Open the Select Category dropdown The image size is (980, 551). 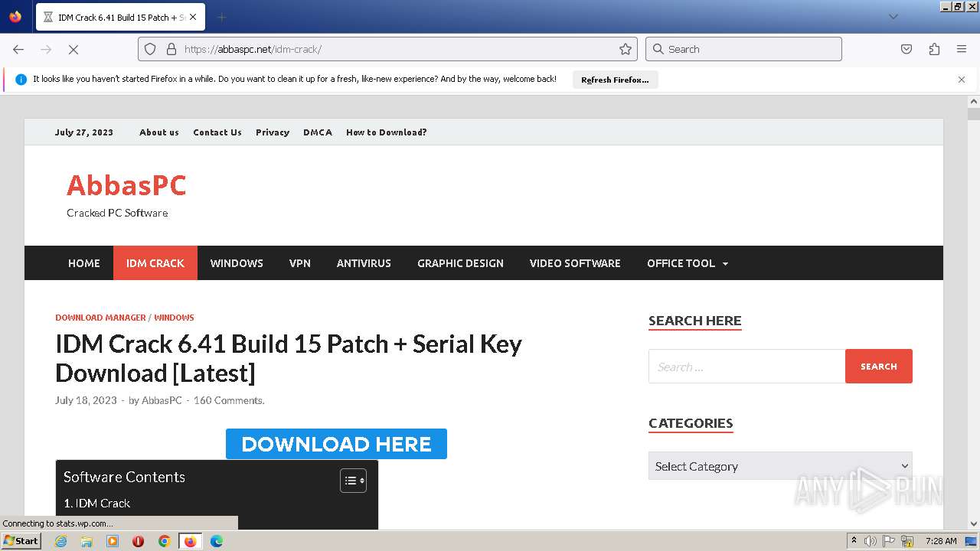click(x=780, y=466)
